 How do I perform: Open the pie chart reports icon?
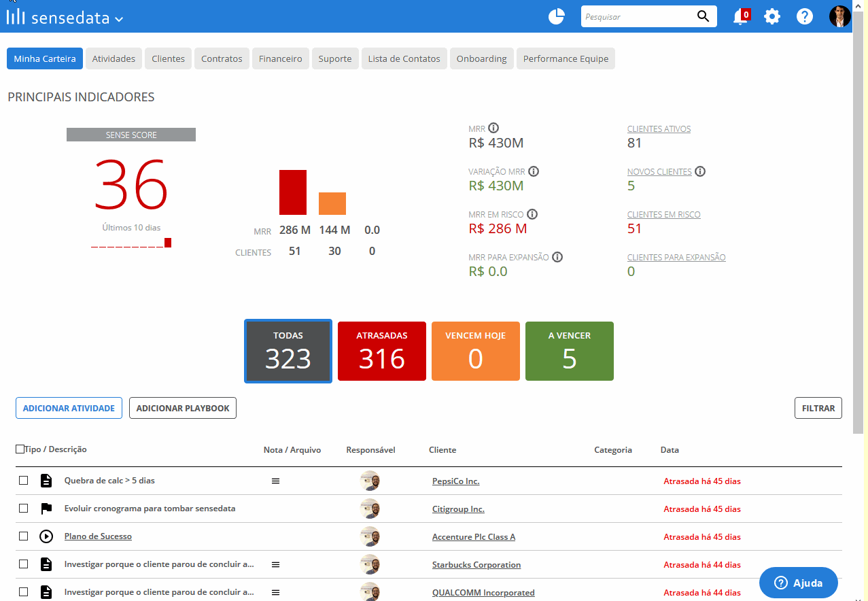[x=557, y=16]
